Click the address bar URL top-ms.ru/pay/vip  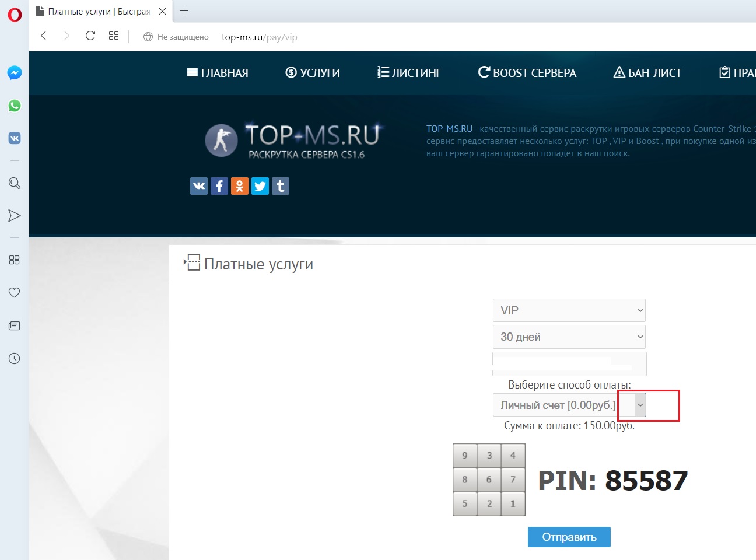point(260,37)
